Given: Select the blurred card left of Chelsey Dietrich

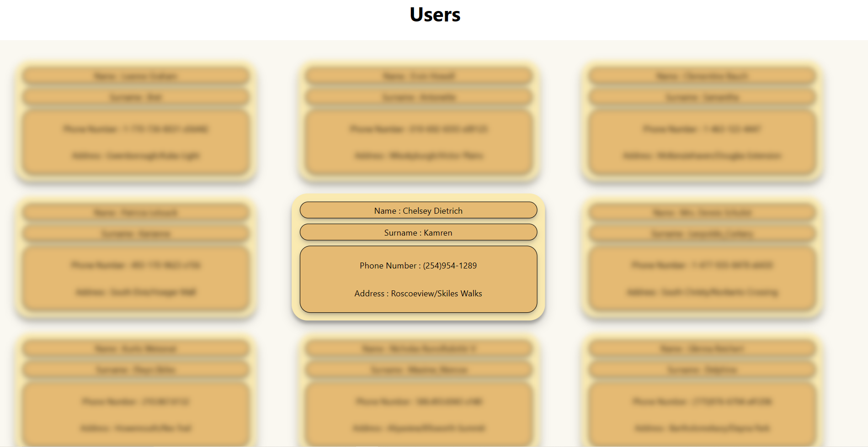Looking at the screenshot, I should (x=136, y=258).
